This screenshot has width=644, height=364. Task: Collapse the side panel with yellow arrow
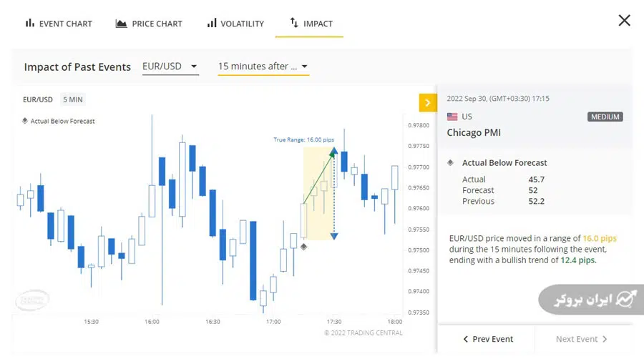point(427,103)
